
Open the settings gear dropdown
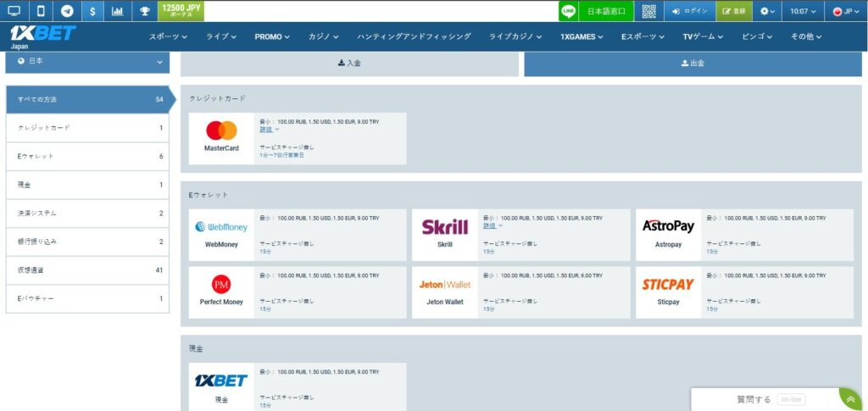[x=766, y=11]
